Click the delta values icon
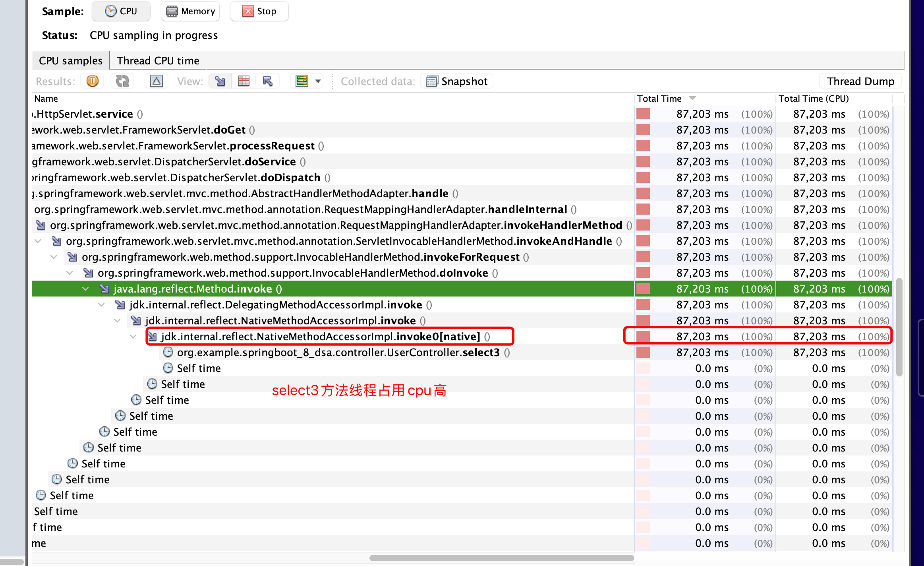The height and width of the screenshot is (566, 924). [156, 81]
